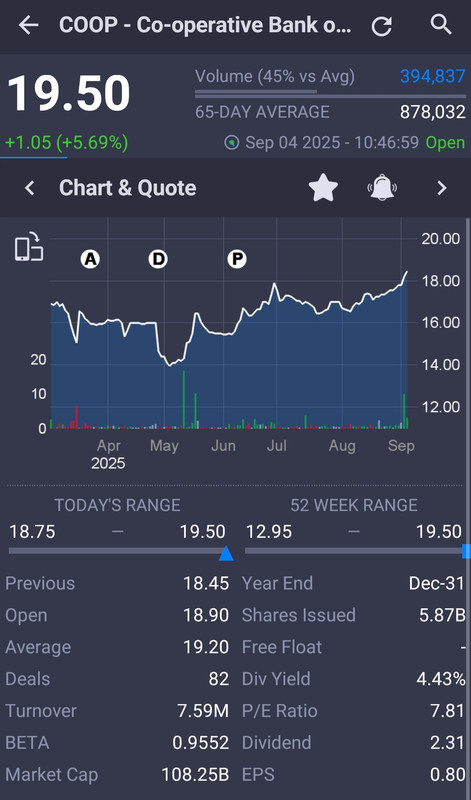Tap the Shares Issued value 5.87B
This screenshot has height=800, width=471.
click(x=442, y=615)
